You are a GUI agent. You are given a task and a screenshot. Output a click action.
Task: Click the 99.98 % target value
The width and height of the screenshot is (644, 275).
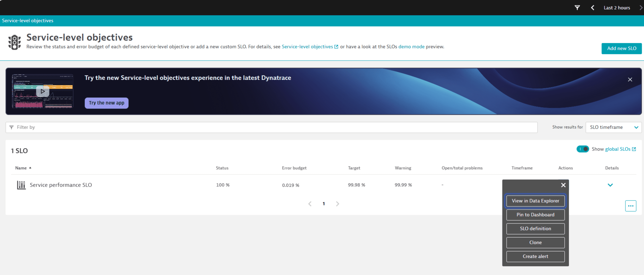[x=356, y=185]
